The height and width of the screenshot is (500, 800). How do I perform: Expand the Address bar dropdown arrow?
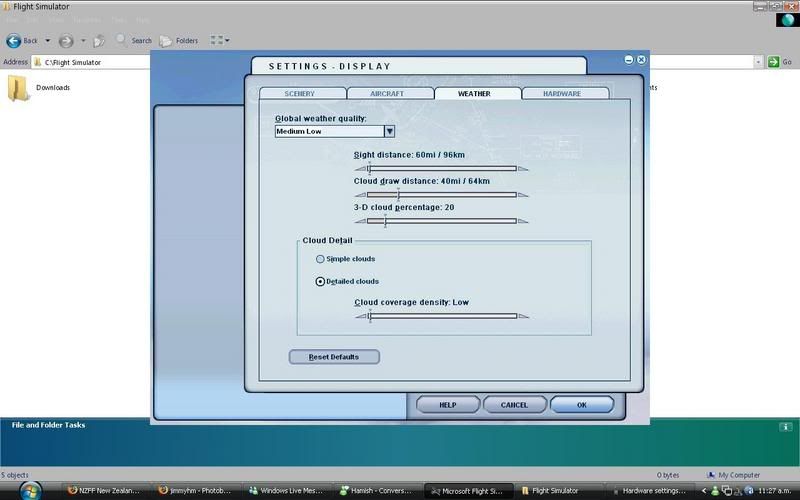[x=759, y=62]
